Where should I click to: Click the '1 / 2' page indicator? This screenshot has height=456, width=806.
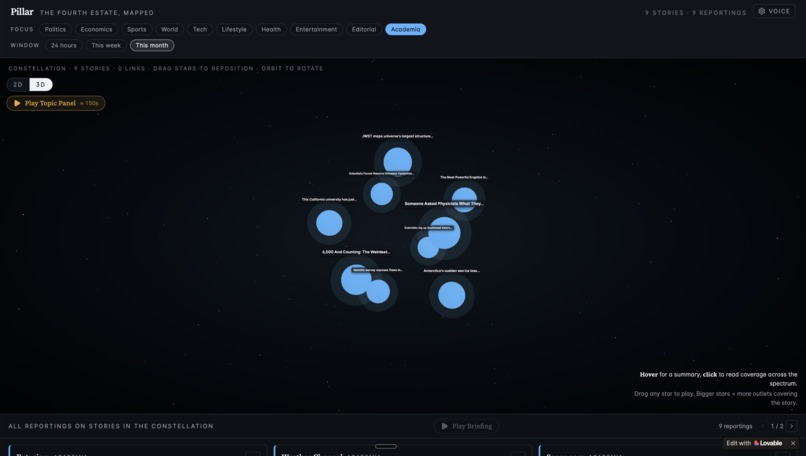(777, 426)
